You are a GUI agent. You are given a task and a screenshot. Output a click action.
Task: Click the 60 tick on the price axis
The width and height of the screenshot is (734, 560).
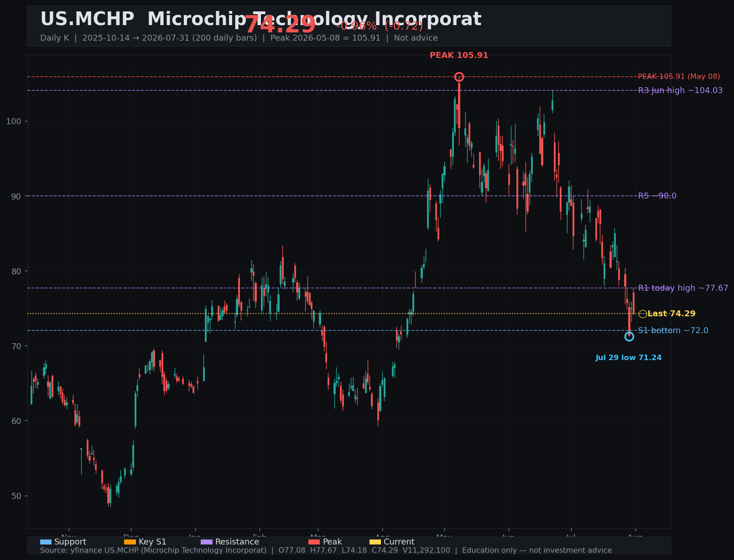[16, 421]
